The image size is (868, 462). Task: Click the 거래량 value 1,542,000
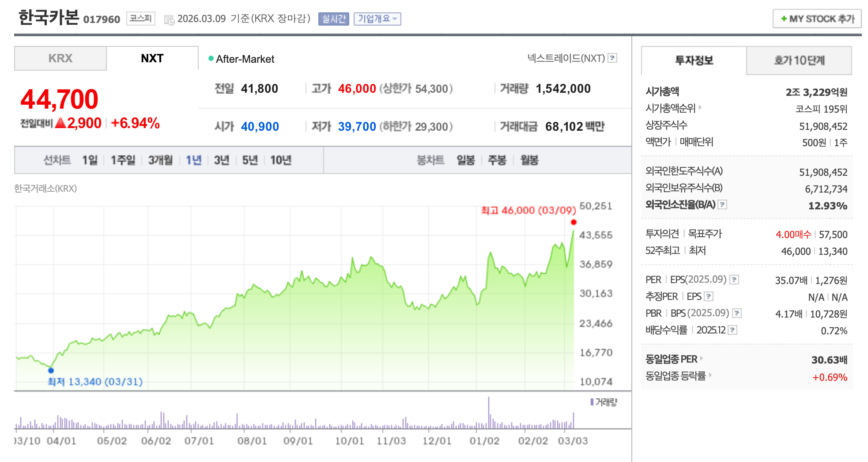(x=563, y=89)
